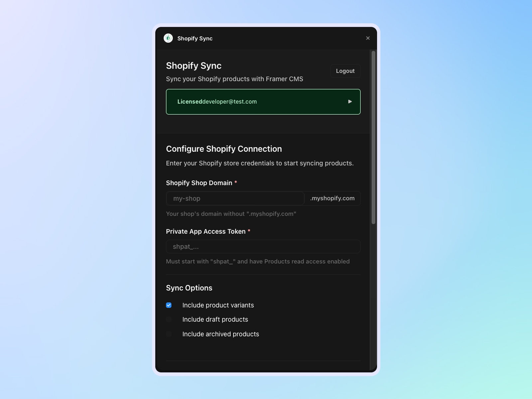Click the .myshopify.com domain suffix

332,198
